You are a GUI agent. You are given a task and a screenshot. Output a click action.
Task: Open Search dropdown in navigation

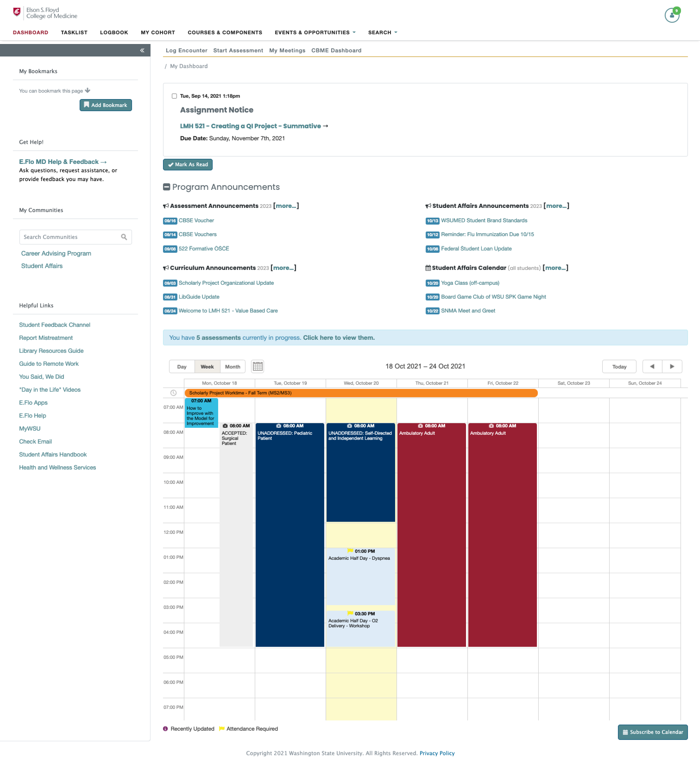(x=383, y=32)
